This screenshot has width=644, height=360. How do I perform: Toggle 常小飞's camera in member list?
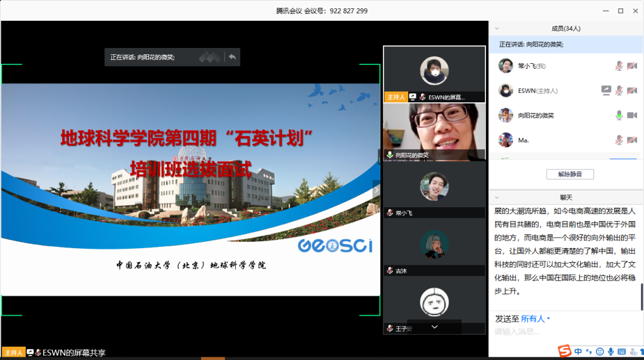pyautogui.click(x=631, y=66)
